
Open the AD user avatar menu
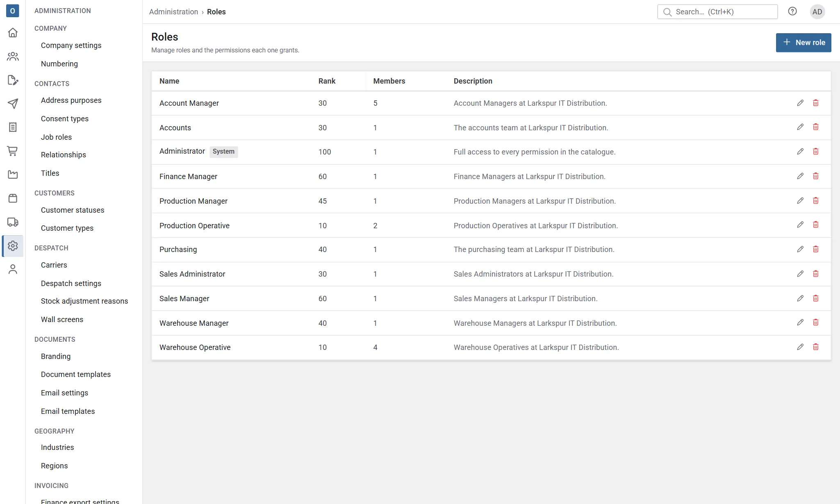pyautogui.click(x=817, y=11)
